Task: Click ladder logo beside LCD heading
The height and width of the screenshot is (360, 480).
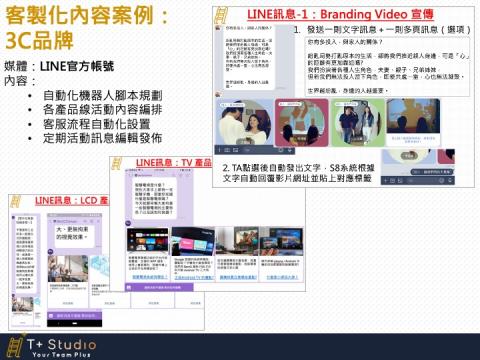Action: (x=15, y=201)
